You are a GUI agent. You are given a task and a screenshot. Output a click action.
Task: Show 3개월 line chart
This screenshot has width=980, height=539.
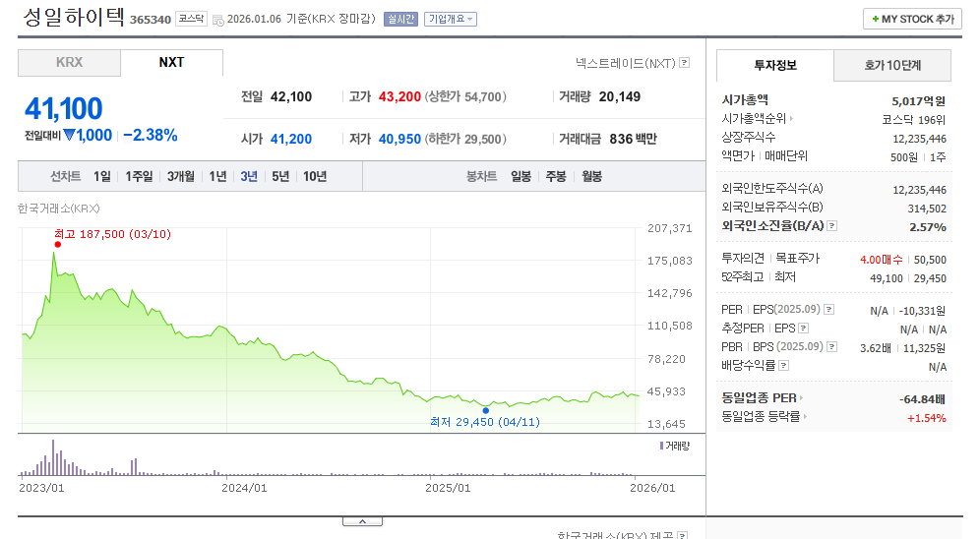tap(181, 177)
